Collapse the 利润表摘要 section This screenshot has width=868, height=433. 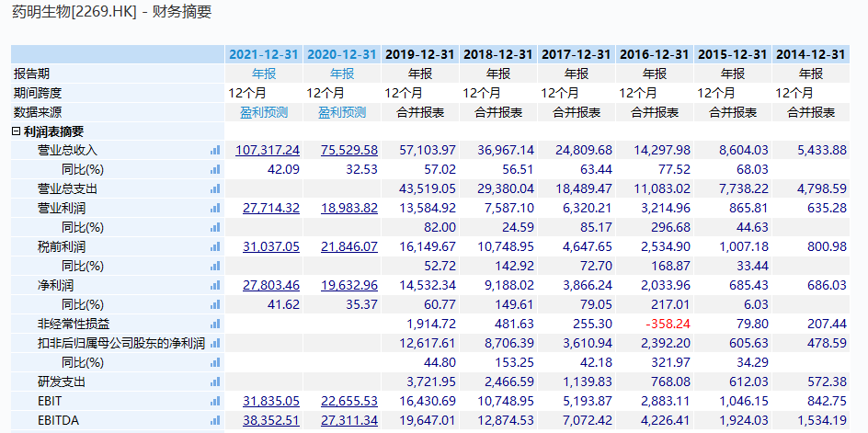17,131
